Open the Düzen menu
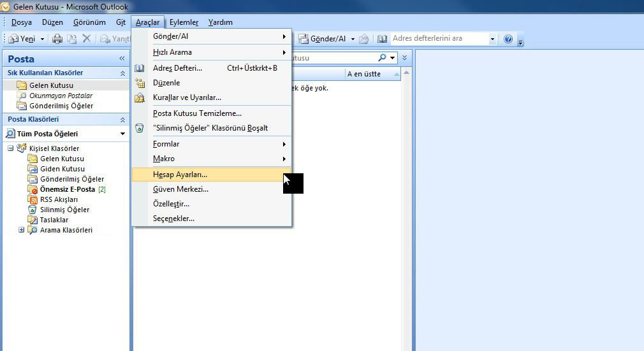Image resolution: width=644 pixels, height=351 pixels. pos(52,22)
